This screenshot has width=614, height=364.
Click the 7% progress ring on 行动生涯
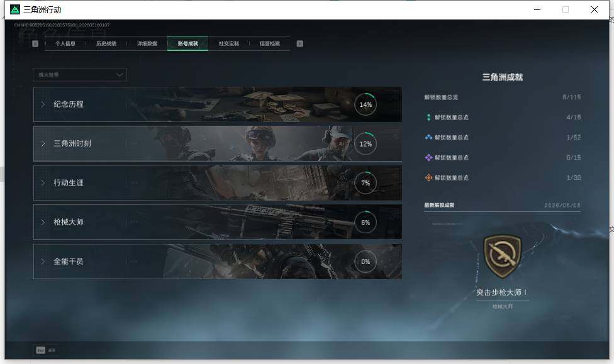(x=366, y=183)
